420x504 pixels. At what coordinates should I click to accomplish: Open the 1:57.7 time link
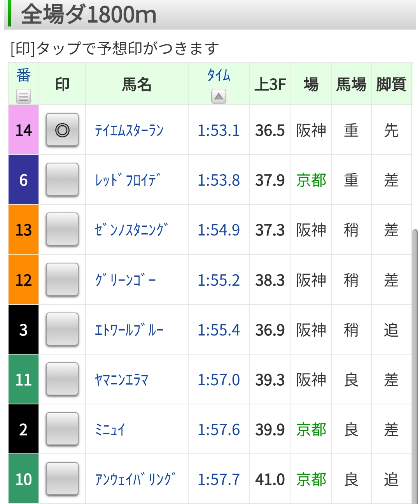[219, 479]
